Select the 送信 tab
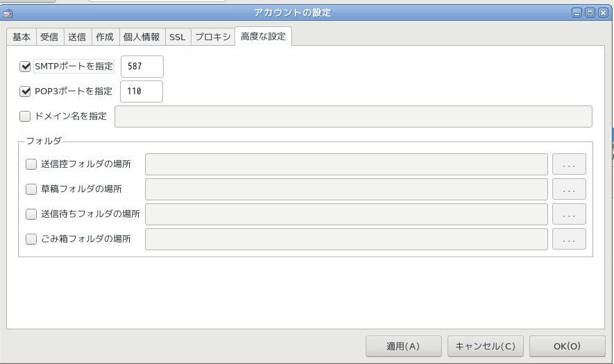The image size is (614, 364). pyautogui.click(x=76, y=37)
